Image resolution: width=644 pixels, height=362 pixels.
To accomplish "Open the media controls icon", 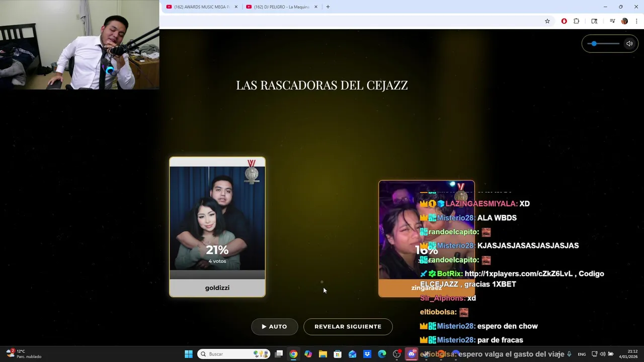I will tap(612, 21).
